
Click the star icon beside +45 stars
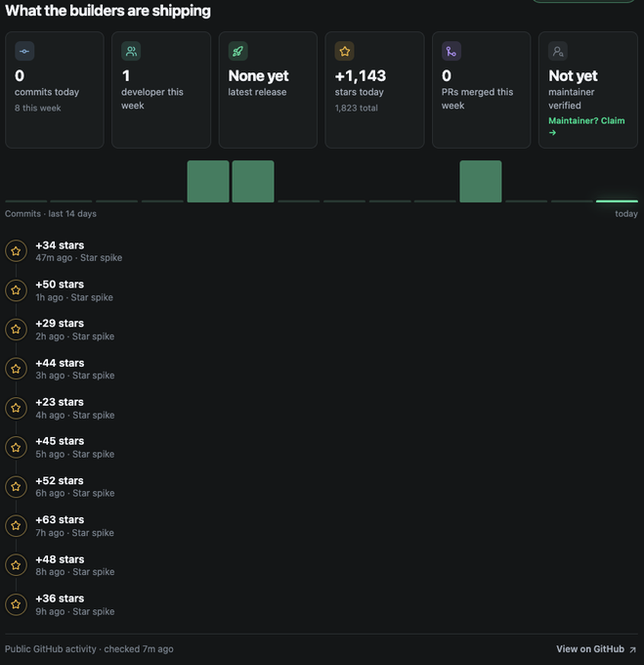click(16, 448)
